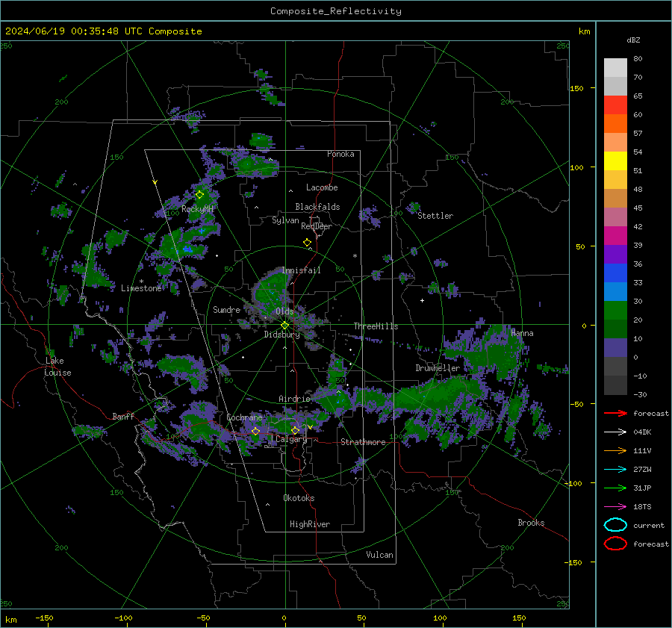Choose the green 31JP arrow legend entry
The height and width of the screenshot is (628, 672).
(615, 488)
